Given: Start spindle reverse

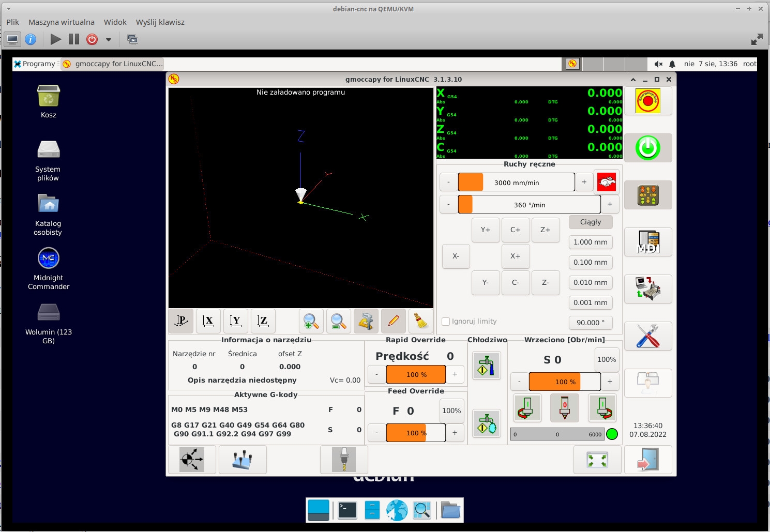Looking at the screenshot, I should (527, 407).
